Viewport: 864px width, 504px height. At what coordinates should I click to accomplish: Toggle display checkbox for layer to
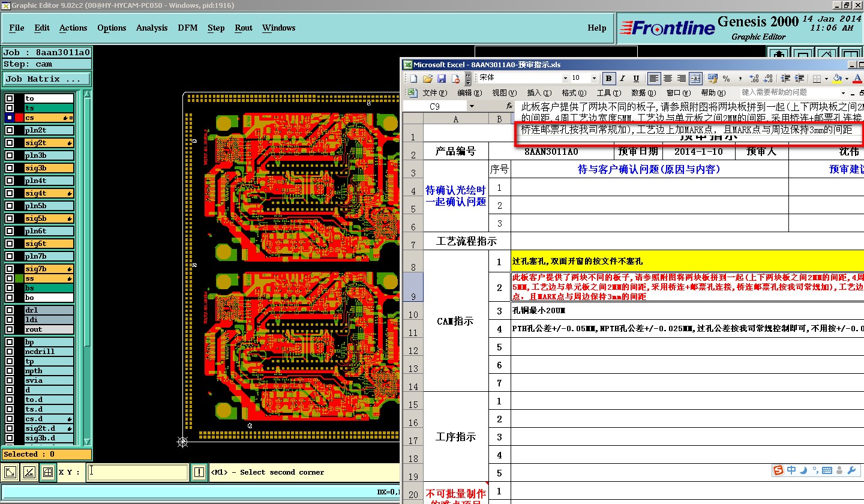click(x=10, y=98)
